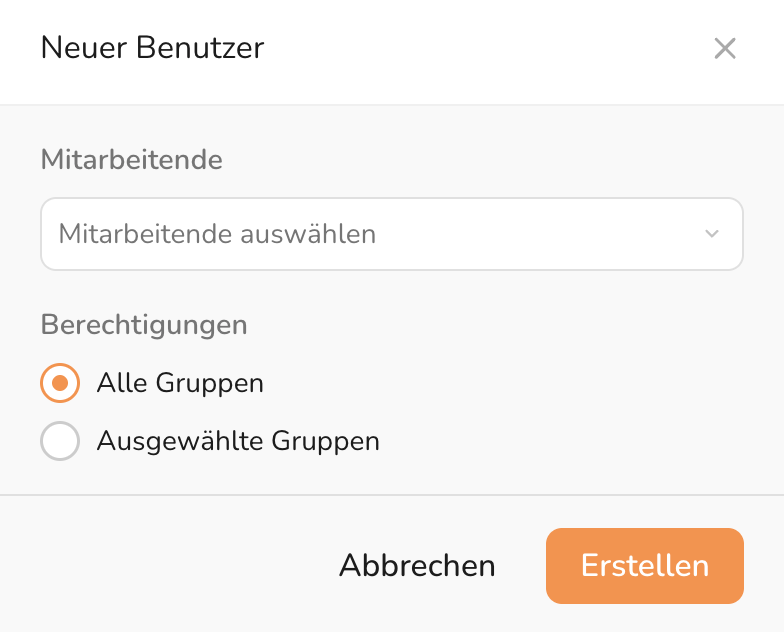
Task: Select the Alle Gruppen radio button
Action: [x=60, y=383]
